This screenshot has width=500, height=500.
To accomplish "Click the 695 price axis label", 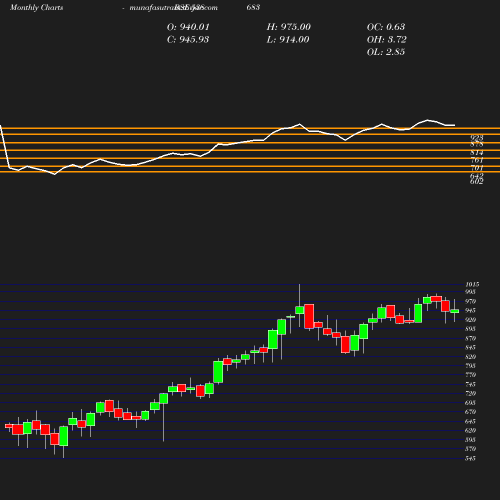I will pyautogui.click(x=471, y=403).
